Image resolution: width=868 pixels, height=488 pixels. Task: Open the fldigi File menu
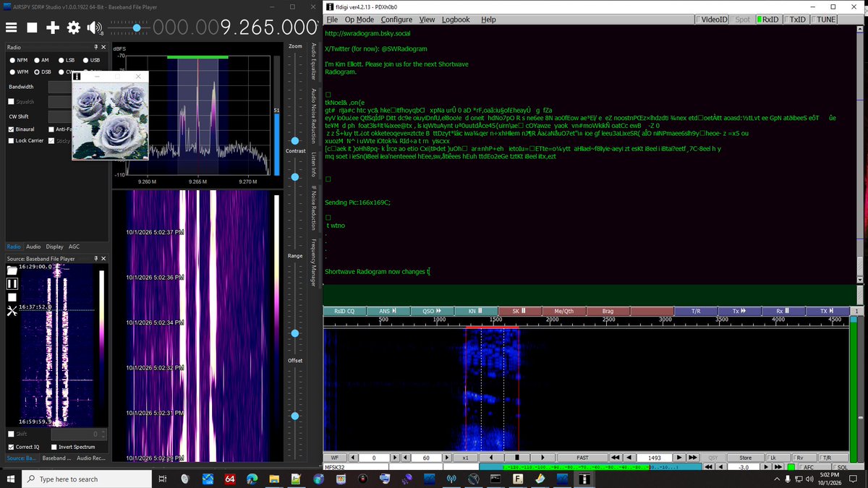332,20
